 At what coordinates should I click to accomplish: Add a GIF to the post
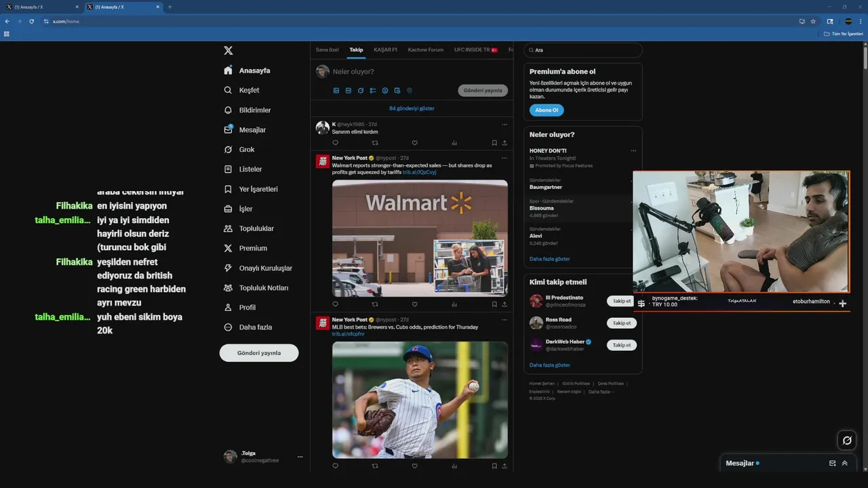(349, 90)
